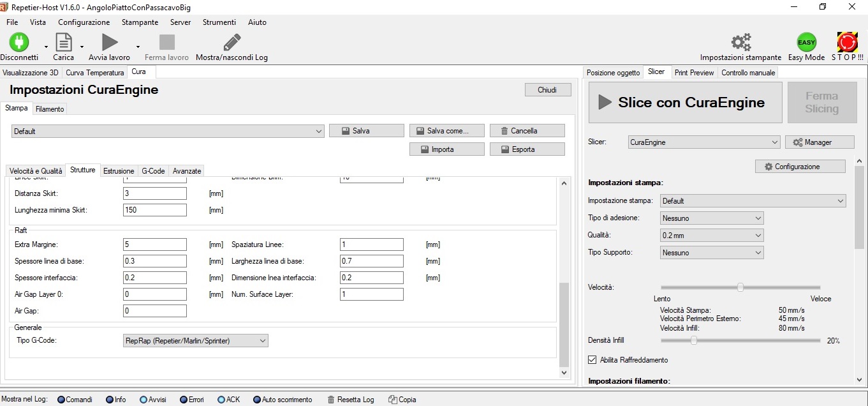Open the Tipo G-Code dropdown

coord(195,341)
